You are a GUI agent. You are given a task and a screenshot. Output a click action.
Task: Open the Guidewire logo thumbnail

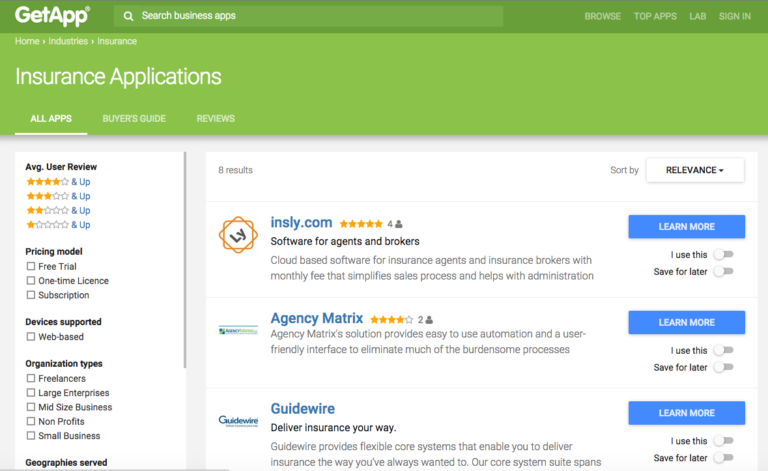tap(238, 421)
